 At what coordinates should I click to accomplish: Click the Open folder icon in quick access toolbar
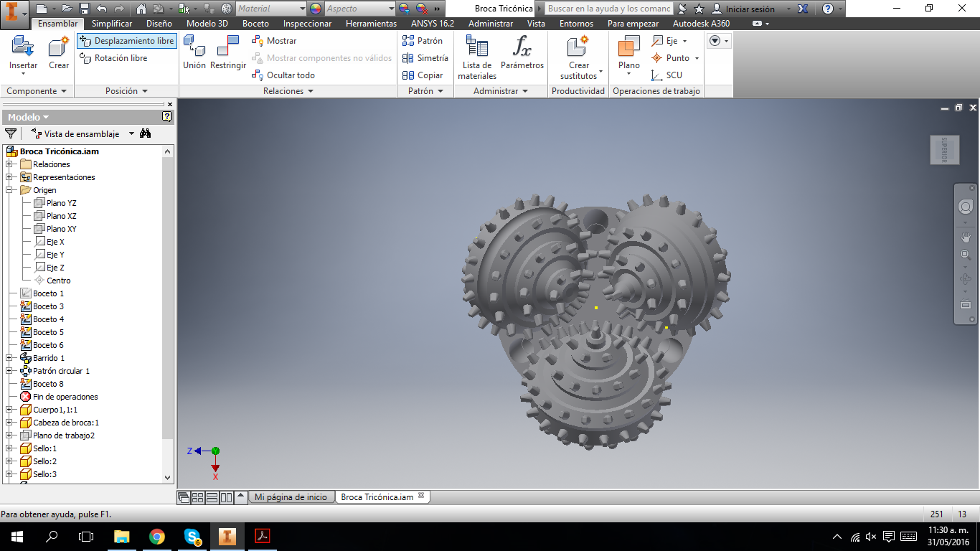(x=67, y=9)
